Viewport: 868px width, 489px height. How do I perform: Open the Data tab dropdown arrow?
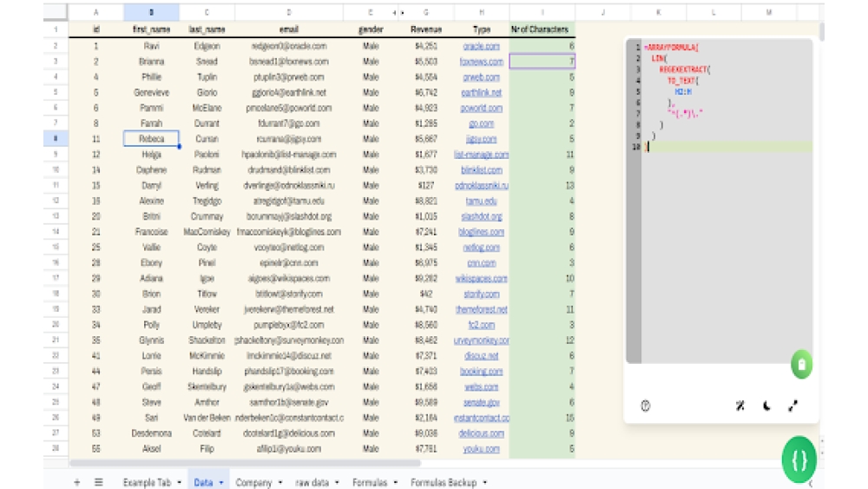221,482
